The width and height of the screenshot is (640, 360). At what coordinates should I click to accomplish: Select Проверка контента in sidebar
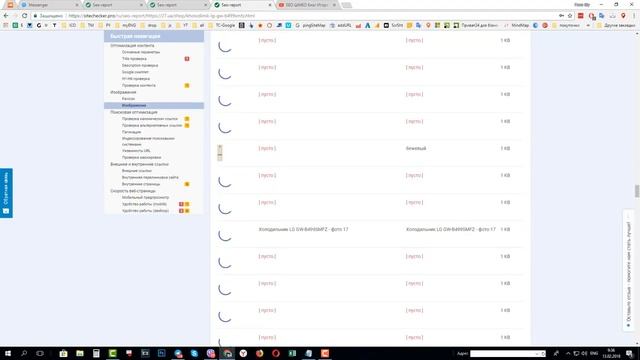pos(138,85)
